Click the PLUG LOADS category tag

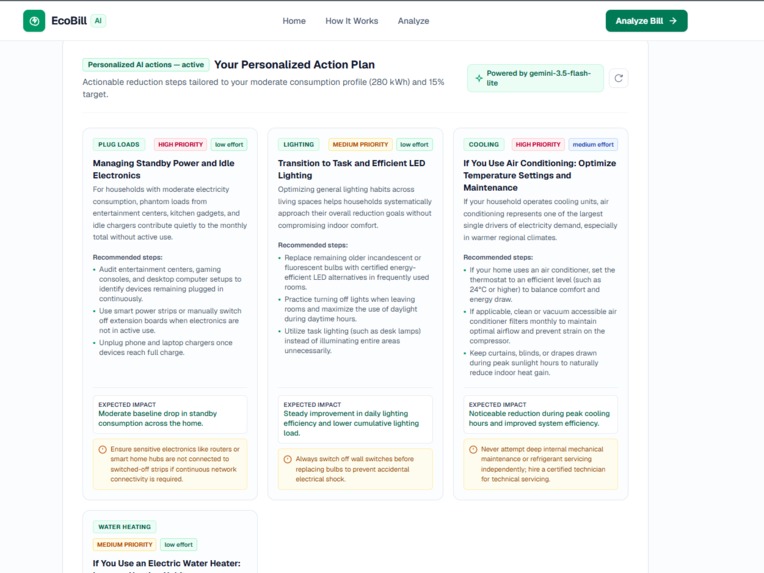[x=119, y=145]
